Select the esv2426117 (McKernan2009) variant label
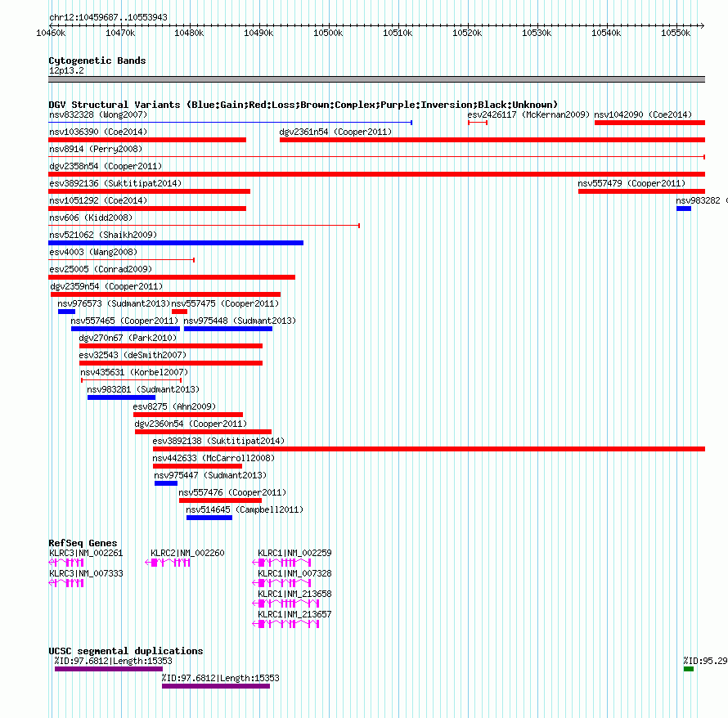The height and width of the screenshot is (718, 728). (528, 114)
